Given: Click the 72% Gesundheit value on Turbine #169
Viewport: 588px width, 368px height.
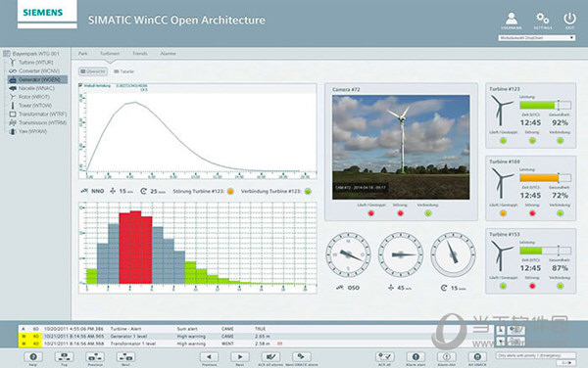Looking at the screenshot, I should 560,196.
